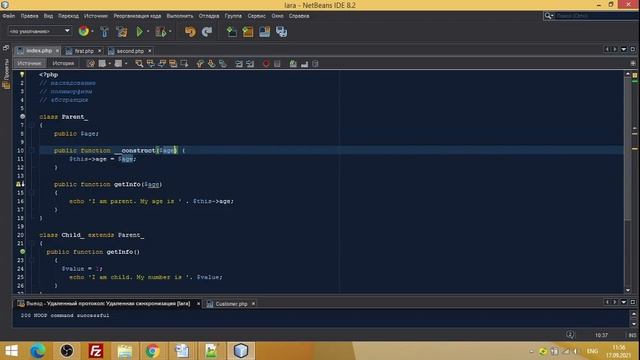Viewport: 640px width, 360px height.
Task: Select the index.php tab
Action: coord(39,51)
